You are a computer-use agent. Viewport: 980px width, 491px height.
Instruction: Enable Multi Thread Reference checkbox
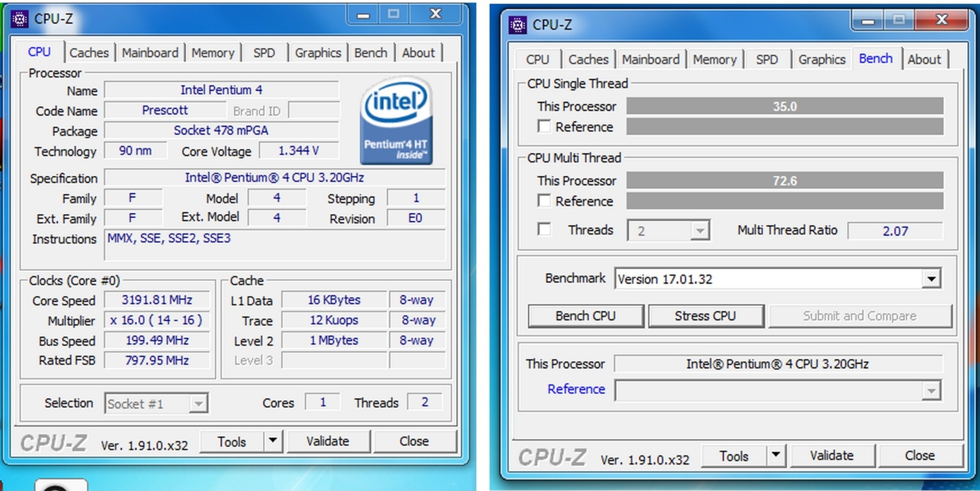point(544,201)
